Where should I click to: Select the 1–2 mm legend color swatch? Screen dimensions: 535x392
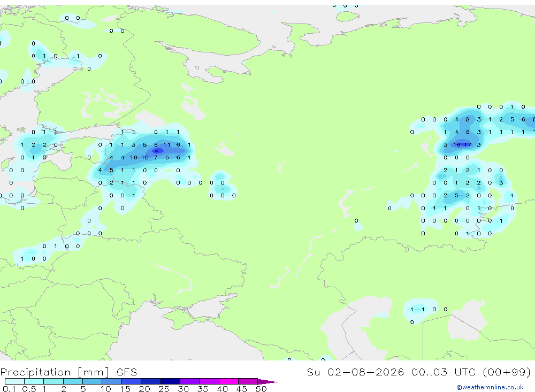click(53, 381)
